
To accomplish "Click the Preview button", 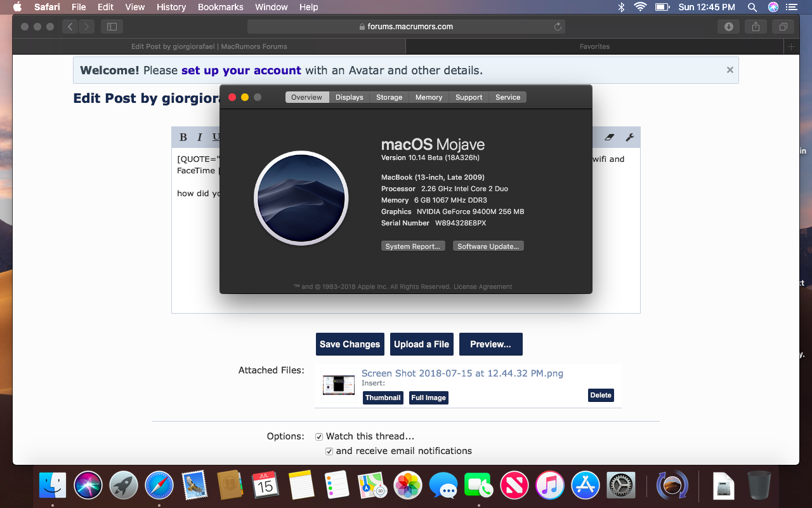I will tap(491, 344).
